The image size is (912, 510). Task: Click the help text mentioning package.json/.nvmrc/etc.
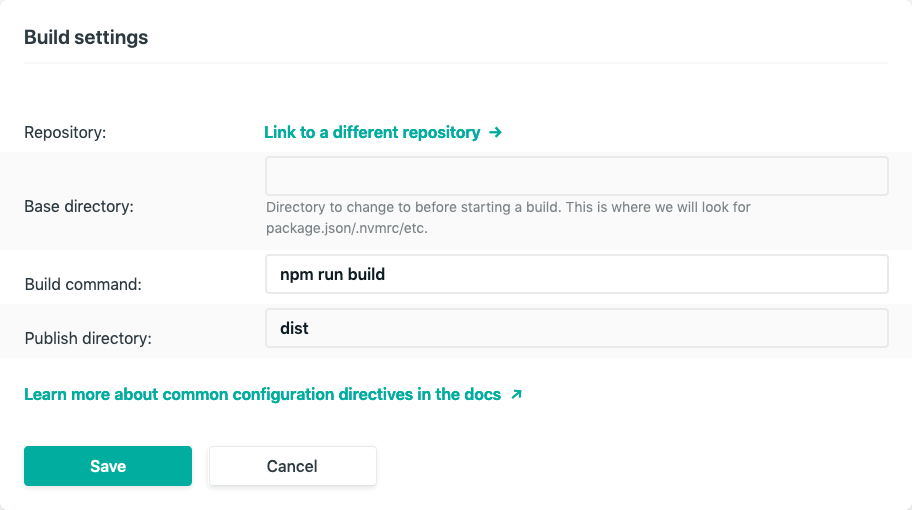click(x=508, y=217)
